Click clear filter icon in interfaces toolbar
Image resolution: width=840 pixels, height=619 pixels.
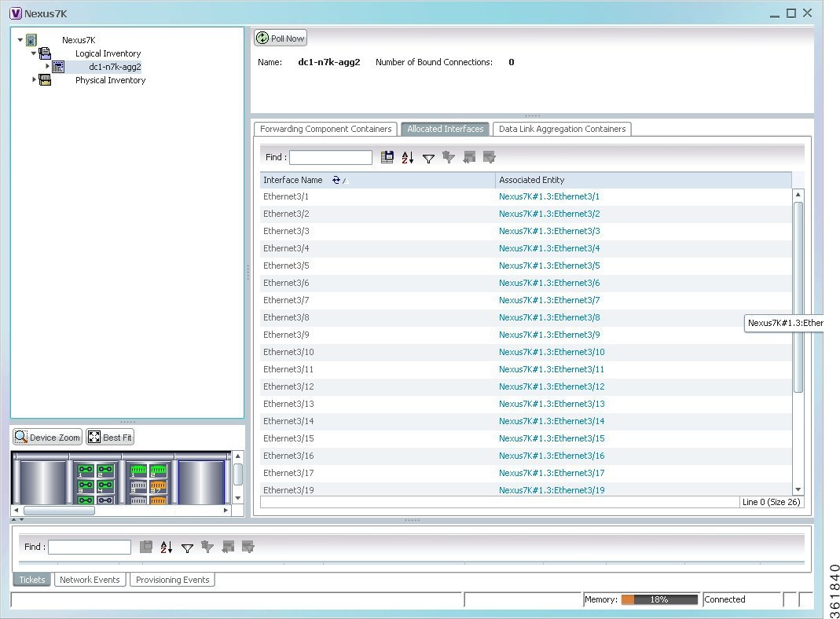click(449, 157)
